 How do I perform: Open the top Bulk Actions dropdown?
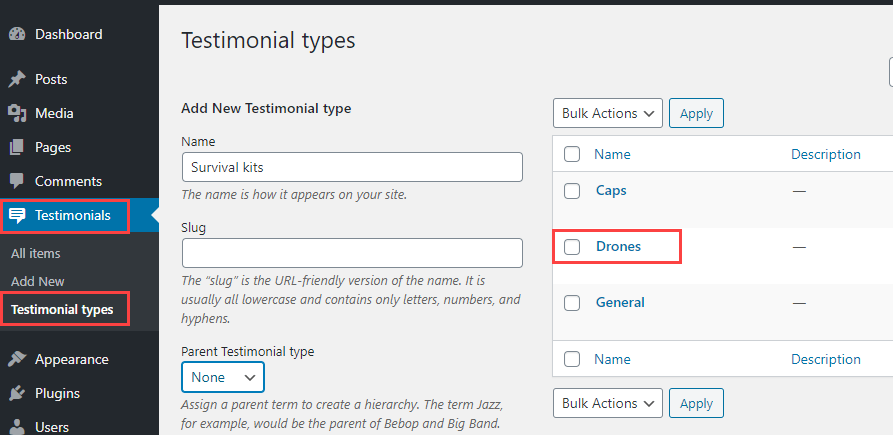(x=608, y=113)
